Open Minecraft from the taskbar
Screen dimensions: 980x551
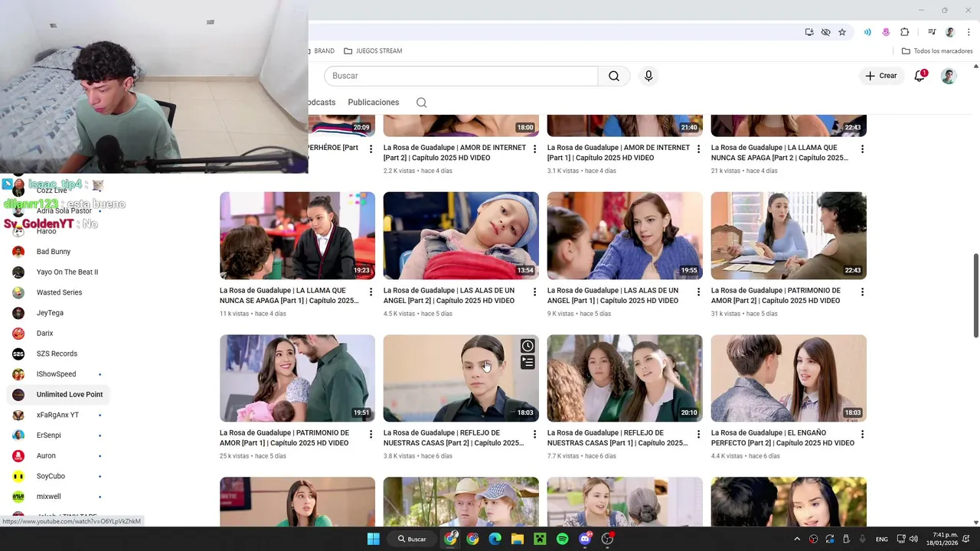[x=540, y=539]
